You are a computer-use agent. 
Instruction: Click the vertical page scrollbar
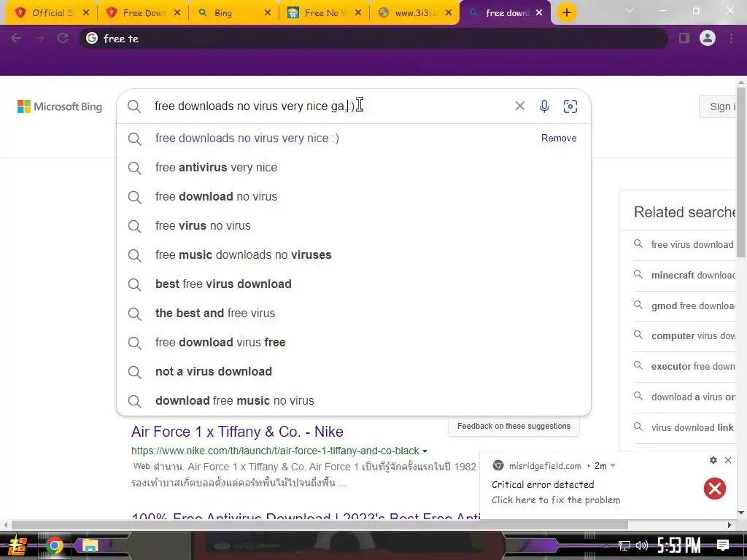click(x=741, y=171)
